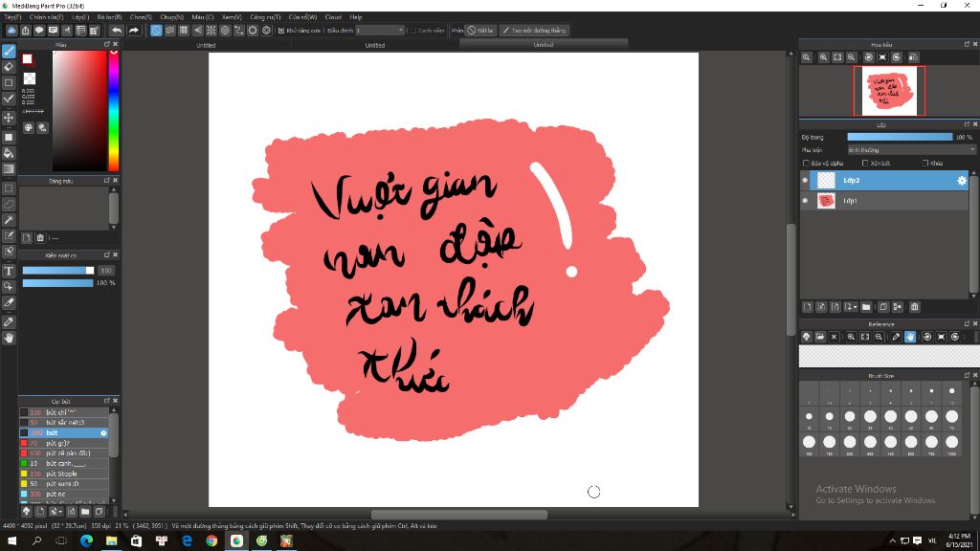
Task: Click the hue rainbow strip
Action: 114,111
